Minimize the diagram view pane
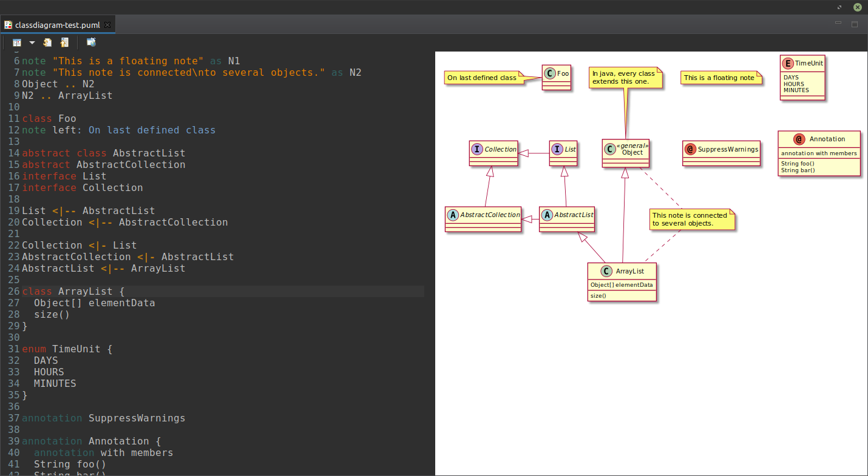Viewport: 868px width, 476px height. click(x=838, y=22)
